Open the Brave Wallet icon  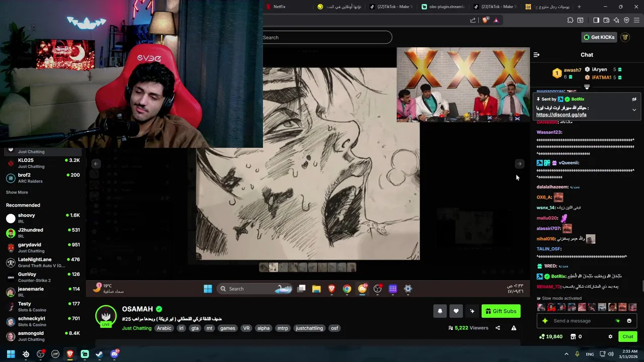[606, 20]
